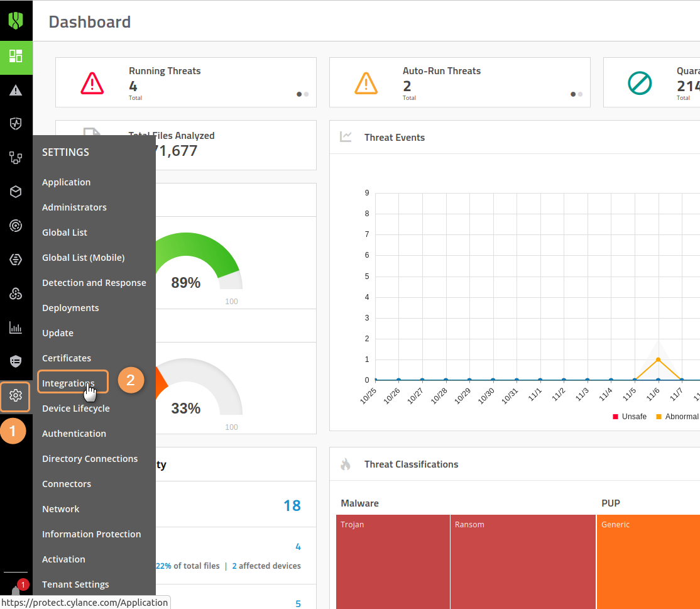Open the notification bell with red badge

(17, 590)
